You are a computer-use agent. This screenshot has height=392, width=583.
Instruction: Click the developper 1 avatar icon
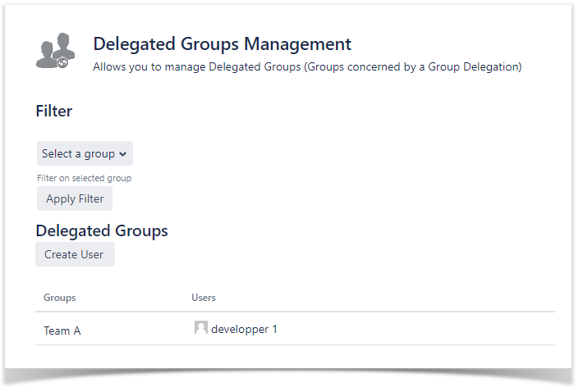click(x=200, y=328)
